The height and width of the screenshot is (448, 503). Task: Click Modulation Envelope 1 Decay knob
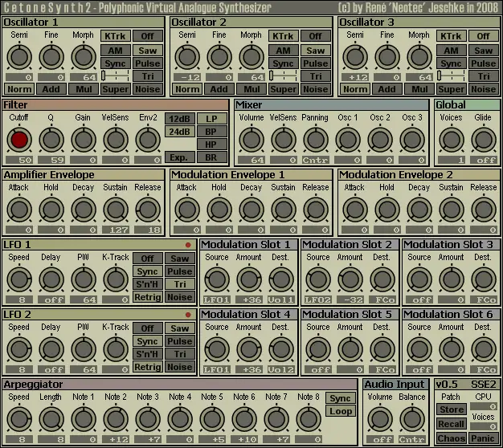[251, 210]
